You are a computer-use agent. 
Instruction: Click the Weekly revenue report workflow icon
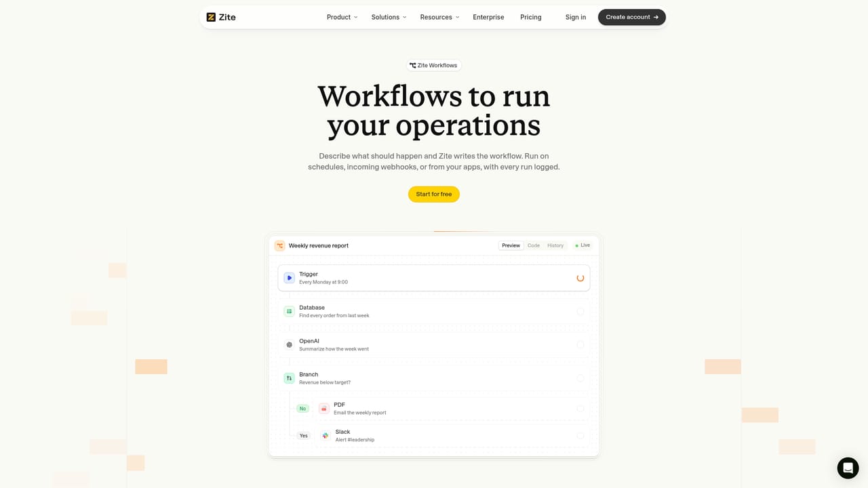(x=279, y=245)
